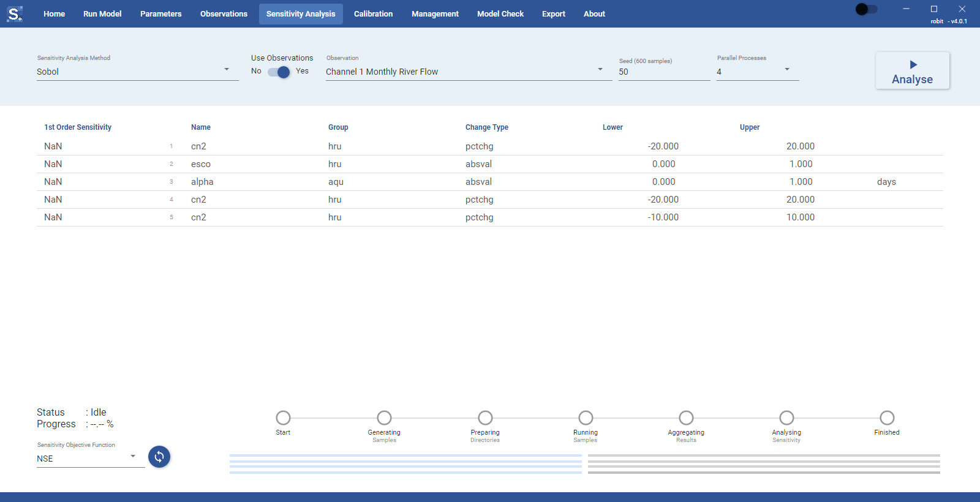Viewport: 980px width, 502px height.
Task: Click the 10.000 upper value
Action: 801,217
